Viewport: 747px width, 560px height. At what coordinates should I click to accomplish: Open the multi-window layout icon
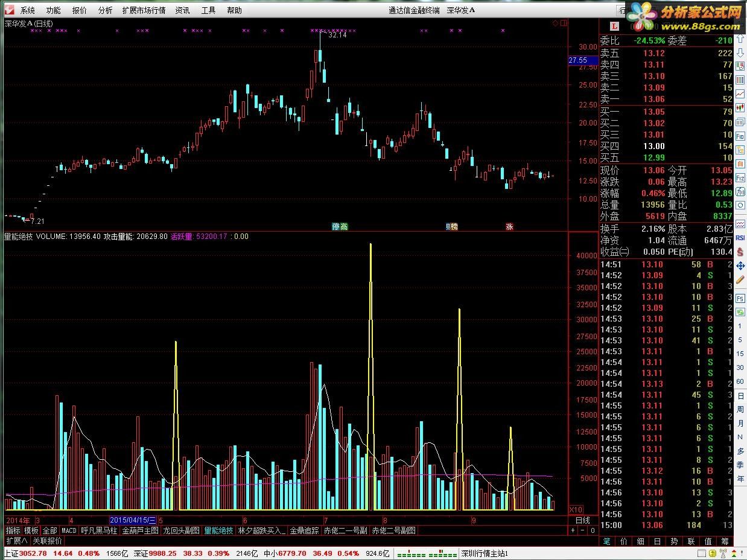[740, 122]
